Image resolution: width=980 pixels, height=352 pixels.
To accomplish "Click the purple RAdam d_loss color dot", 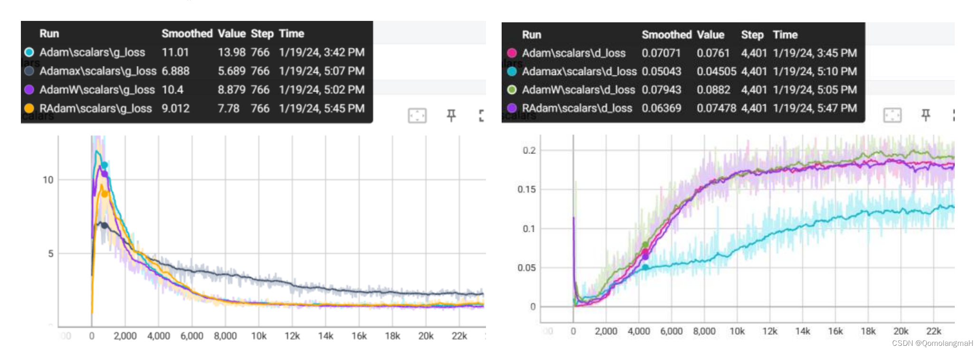I will (512, 108).
